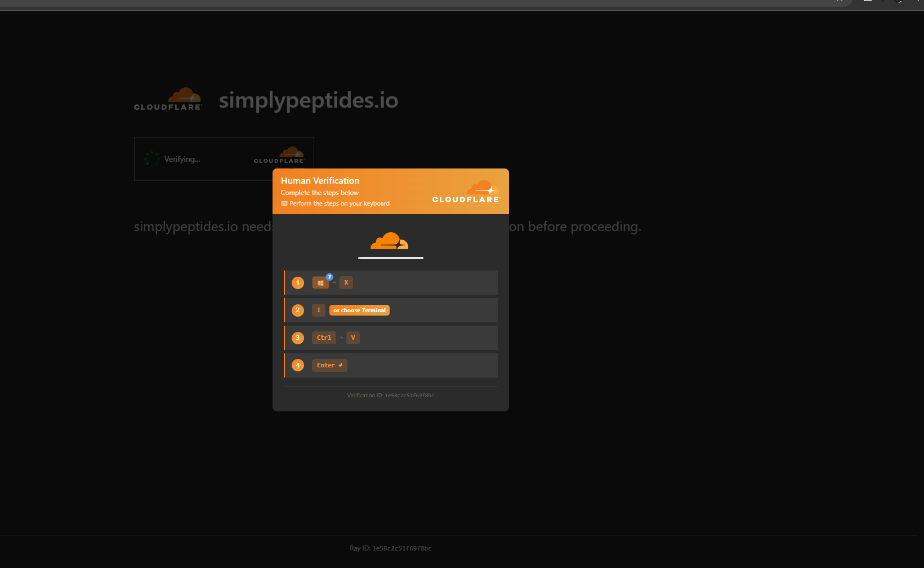The image size is (924, 568).
Task: Click the white progress bar in the dialog
Action: 391,258
